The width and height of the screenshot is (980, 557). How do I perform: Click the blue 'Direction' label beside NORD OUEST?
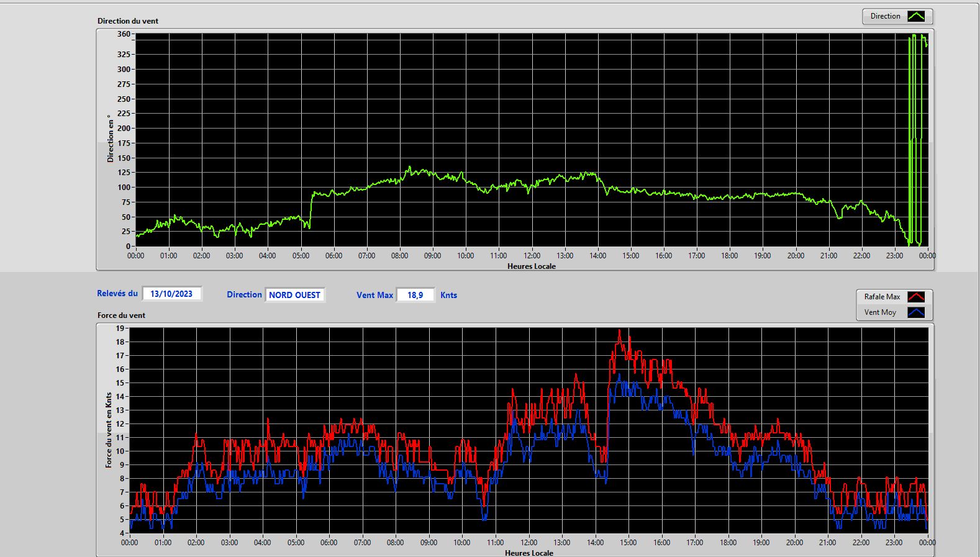(244, 294)
